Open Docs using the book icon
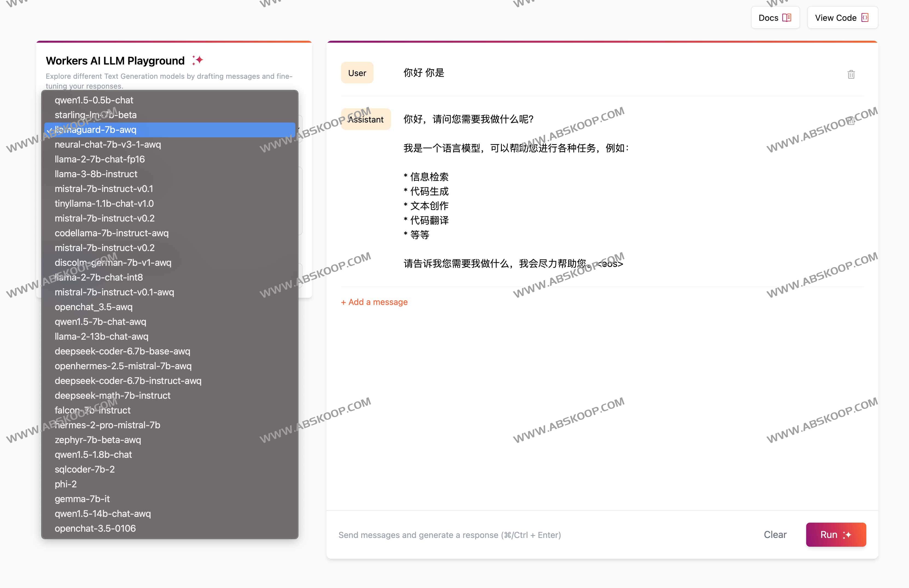This screenshot has width=909, height=588. [x=787, y=18]
